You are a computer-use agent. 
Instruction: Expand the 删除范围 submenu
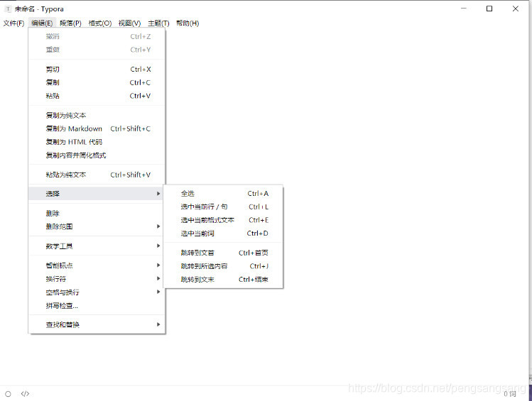coord(97,226)
